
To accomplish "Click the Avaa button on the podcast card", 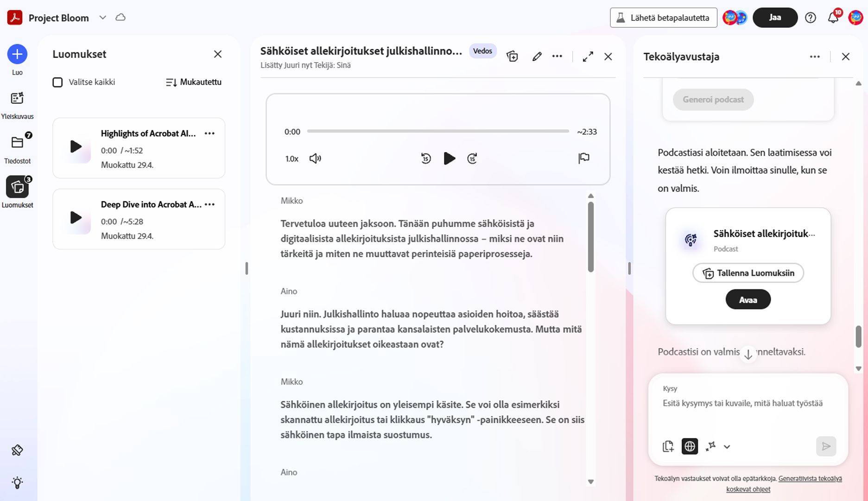I will [x=748, y=299].
